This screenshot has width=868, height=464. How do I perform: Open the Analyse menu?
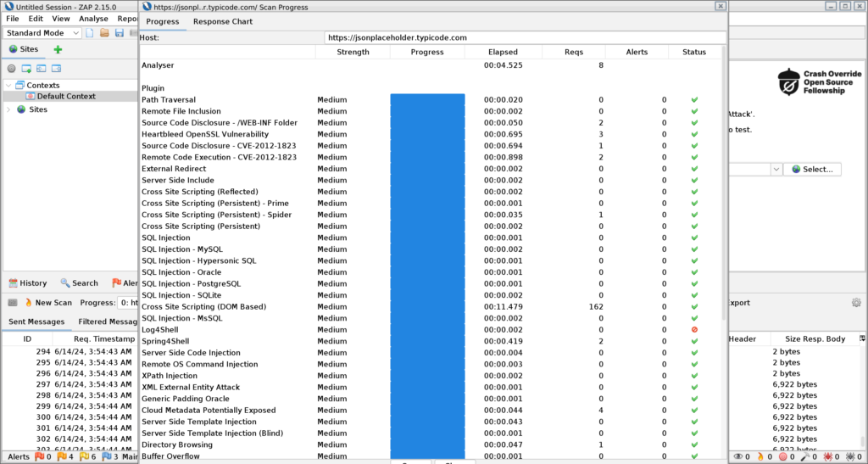(x=93, y=19)
